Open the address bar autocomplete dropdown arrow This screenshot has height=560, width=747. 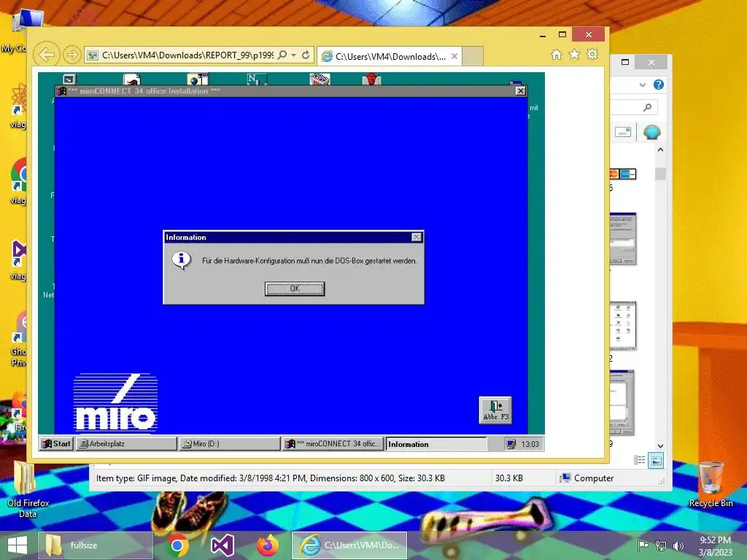click(293, 55)
